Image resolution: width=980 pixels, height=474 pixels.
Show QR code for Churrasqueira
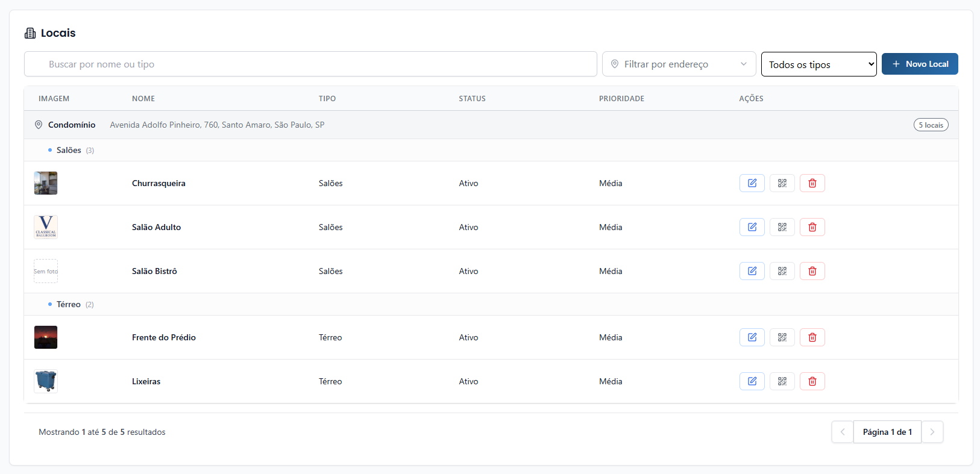click(x=782, y=183)
